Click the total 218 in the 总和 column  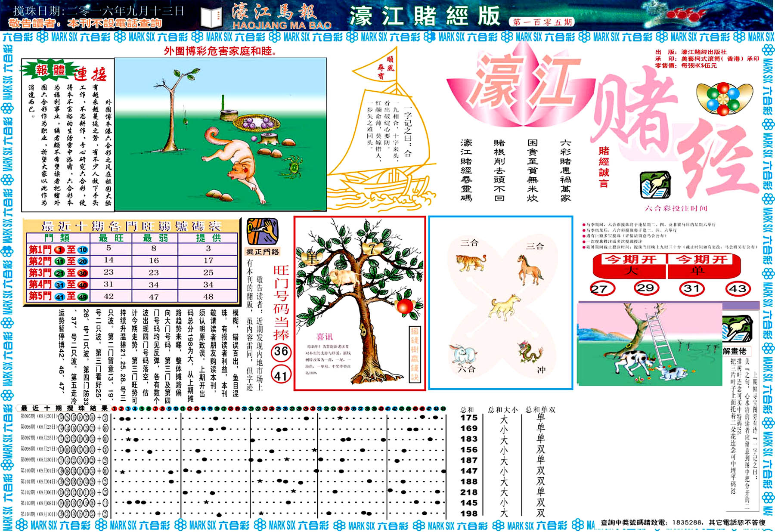pos(469,492)
